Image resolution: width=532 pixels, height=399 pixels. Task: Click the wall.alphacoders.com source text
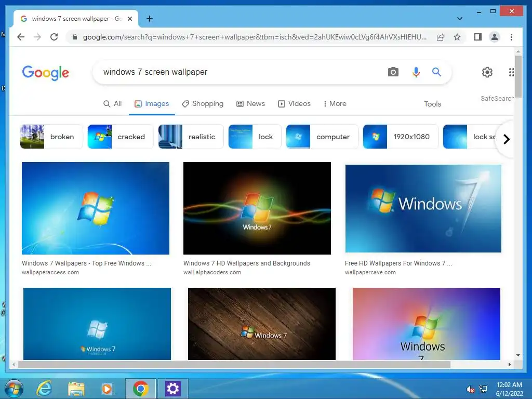tap(212, 272)
